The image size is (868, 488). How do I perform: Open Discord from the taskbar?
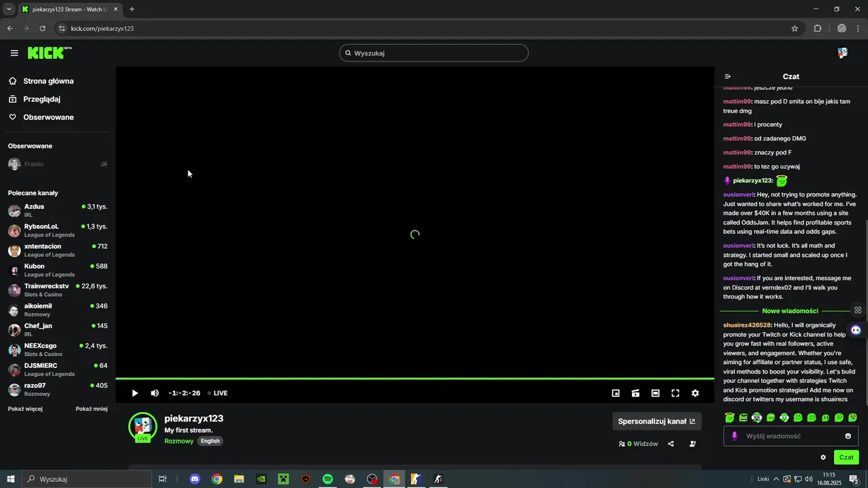195,479
